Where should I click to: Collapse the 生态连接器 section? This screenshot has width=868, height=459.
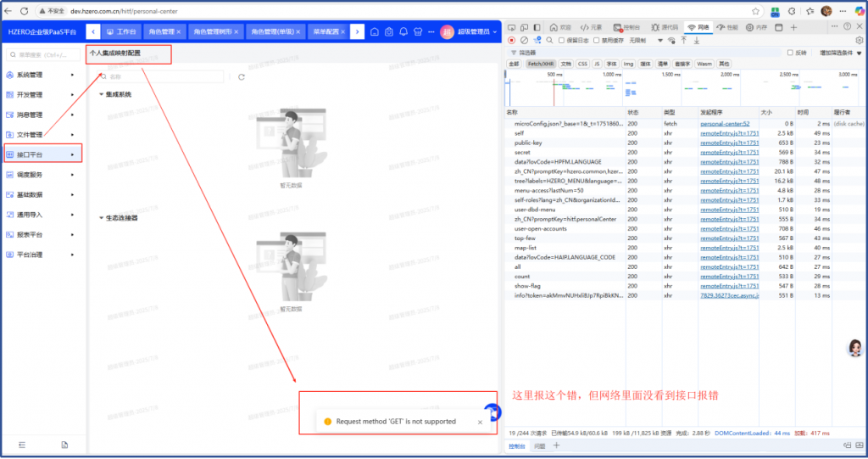point(102,217)
